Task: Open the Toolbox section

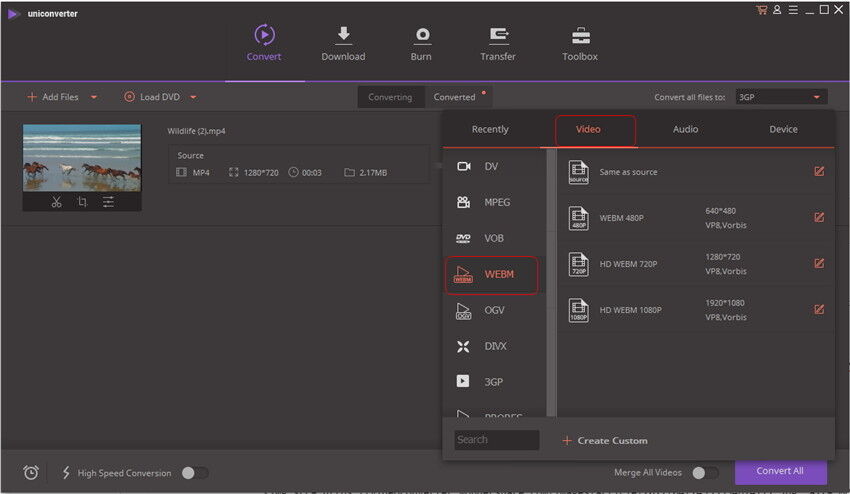Action: 579,43
